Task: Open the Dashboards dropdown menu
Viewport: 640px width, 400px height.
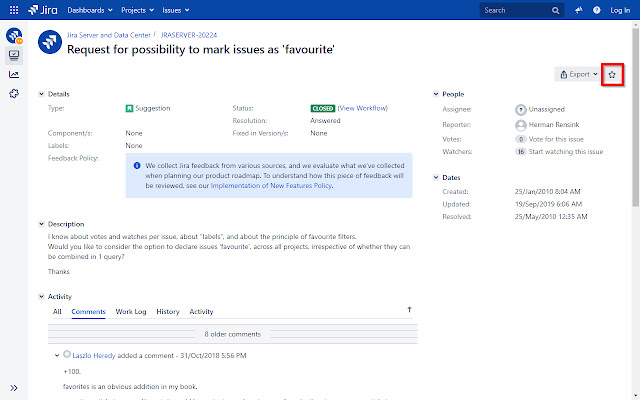Action: [90, 10]
